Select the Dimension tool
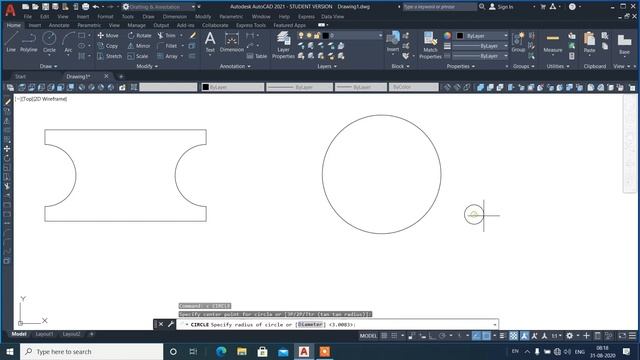Screen dimensions: 640x360 tap(231, 42)
